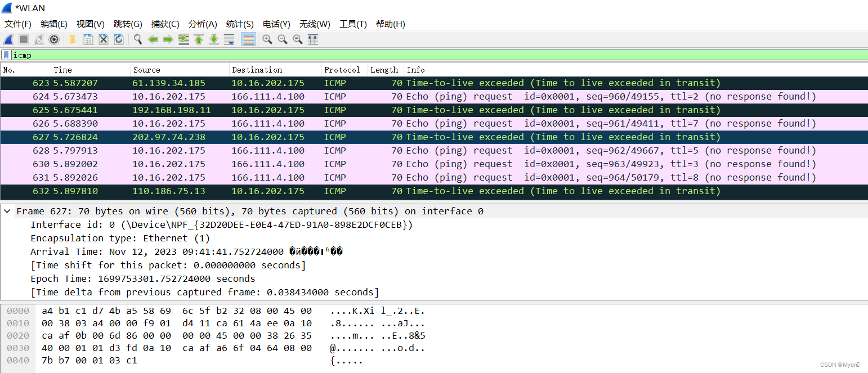This screenshot has height=373, width=868.
Task: Sort packets by the Time column
Action: click(90, 70)
